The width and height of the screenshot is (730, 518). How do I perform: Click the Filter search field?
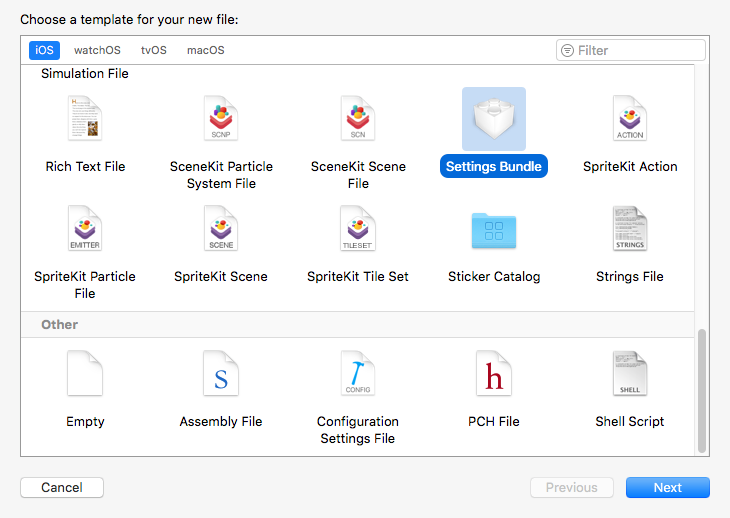tap(638, 50)
